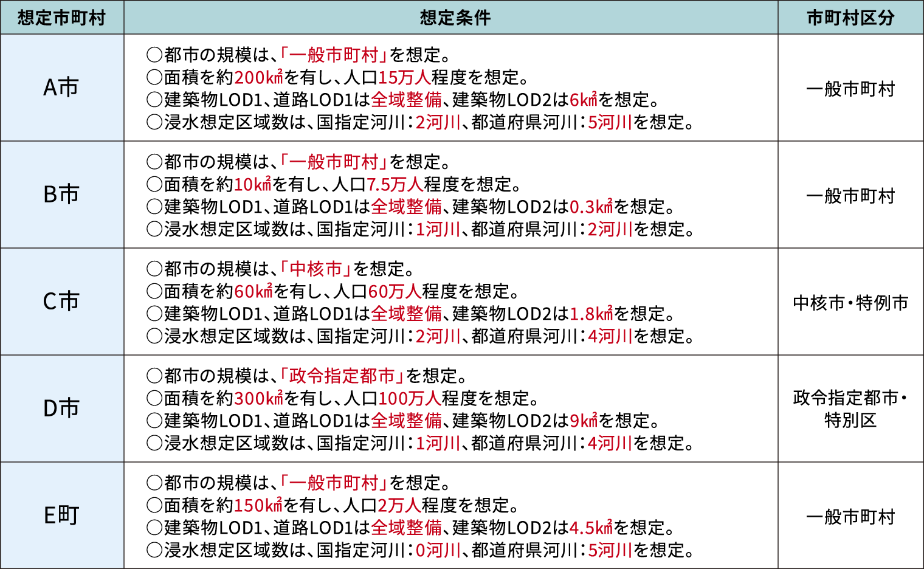Screen dimensions: 924x569
Task: Select the B市 row label cell
Action: pyautogui.click(x=61, y=195)
